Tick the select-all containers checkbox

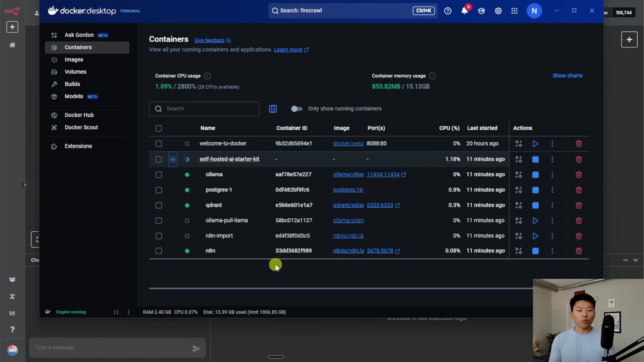[x=159, y=128]
